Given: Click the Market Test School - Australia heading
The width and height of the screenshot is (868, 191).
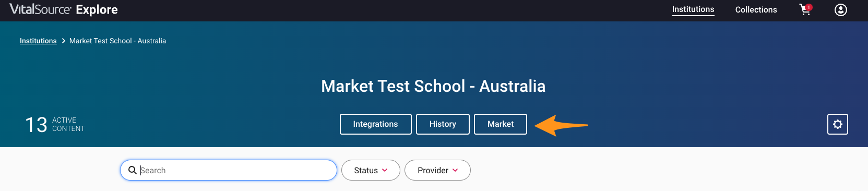Looking at the screenshot, I should pyautogui.click(x=433, y=86).
